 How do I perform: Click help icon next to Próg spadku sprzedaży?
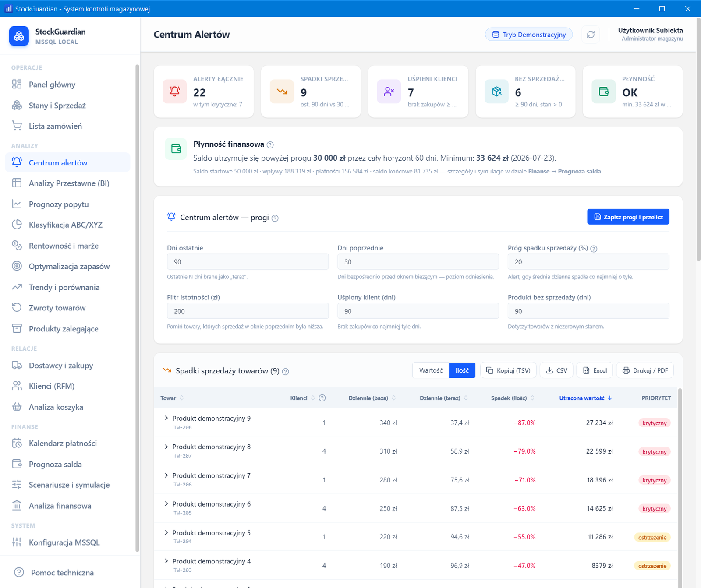point(594,249)
